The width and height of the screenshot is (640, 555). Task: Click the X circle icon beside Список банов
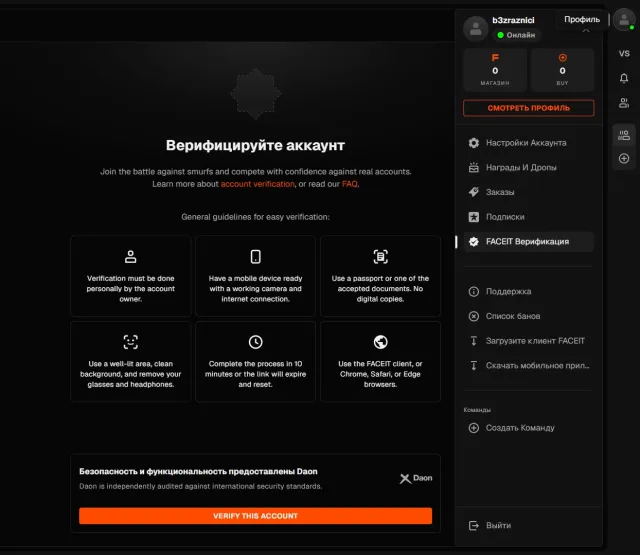point(473,316)
